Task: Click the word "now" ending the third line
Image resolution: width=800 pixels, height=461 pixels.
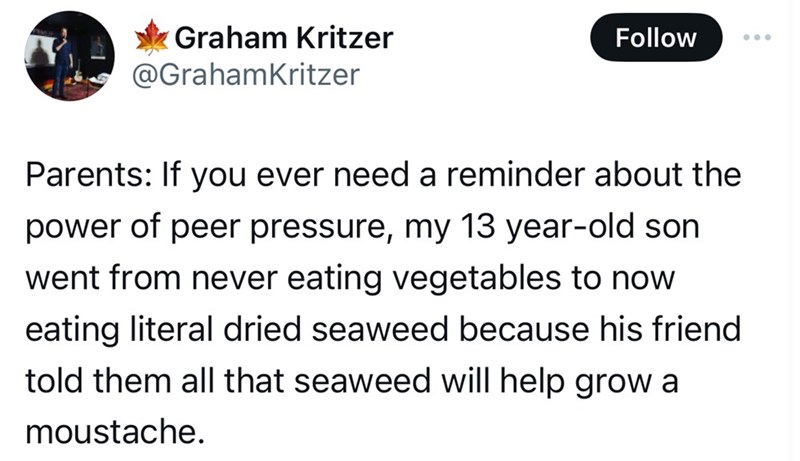Action: coord(651,279)
